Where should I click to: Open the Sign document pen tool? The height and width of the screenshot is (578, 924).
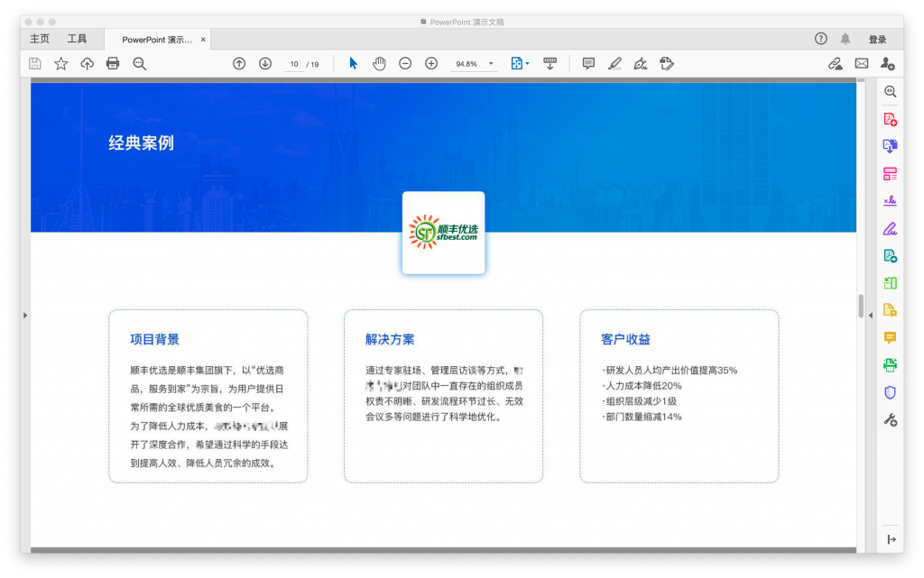click(x=641, y=63)
